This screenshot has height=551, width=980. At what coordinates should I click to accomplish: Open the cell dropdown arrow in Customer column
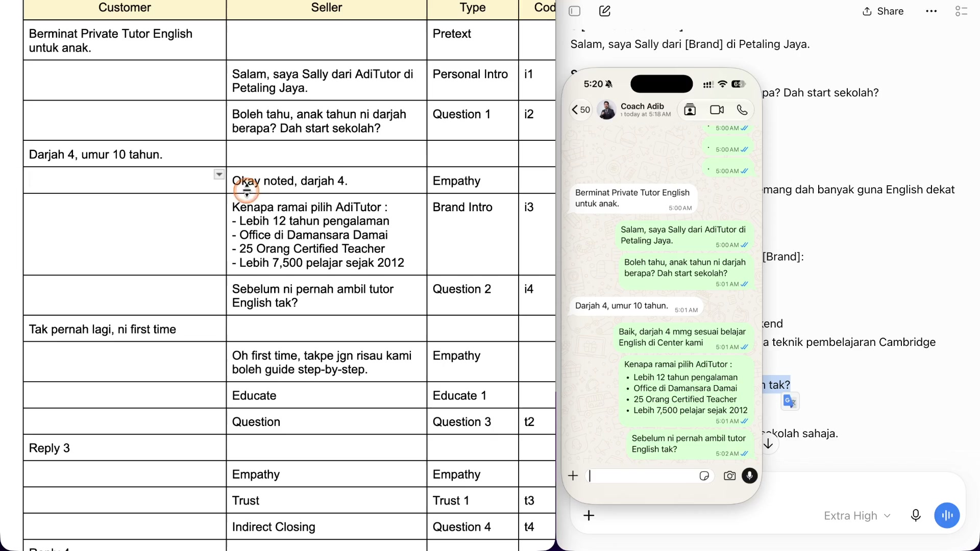click(219, 174)
